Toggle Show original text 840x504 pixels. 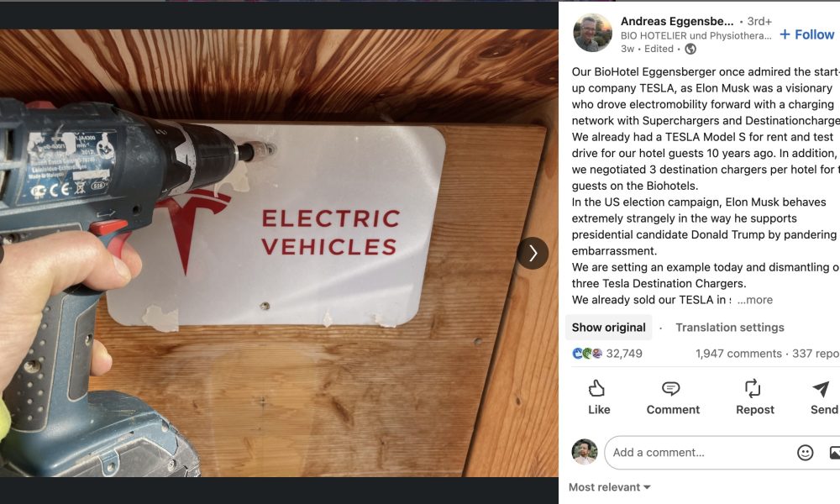(x=608, y=328)
